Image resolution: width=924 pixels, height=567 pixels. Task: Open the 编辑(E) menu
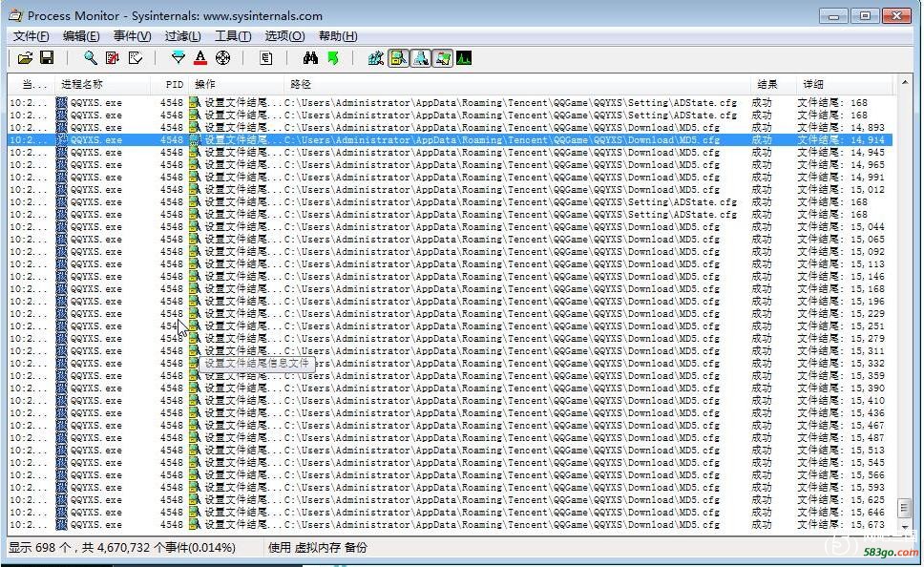pyautogui.click(x=81, y=36)
